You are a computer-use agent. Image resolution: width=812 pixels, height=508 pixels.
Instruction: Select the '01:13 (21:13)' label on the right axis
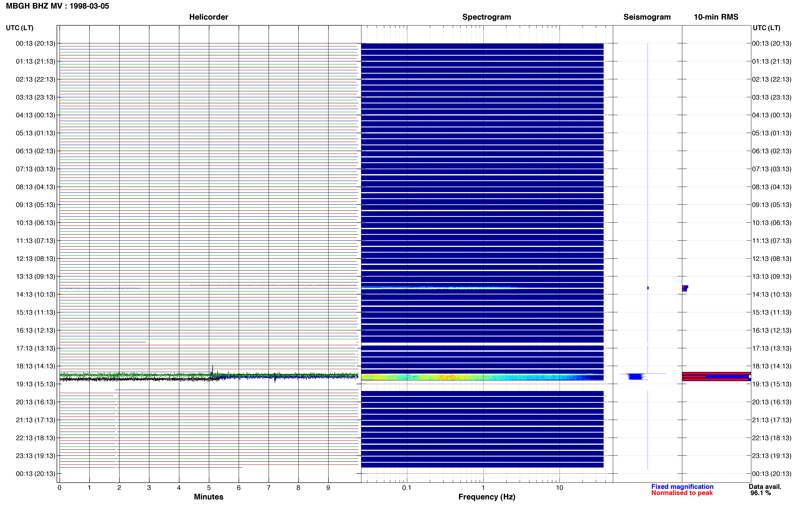coord(772,61)
